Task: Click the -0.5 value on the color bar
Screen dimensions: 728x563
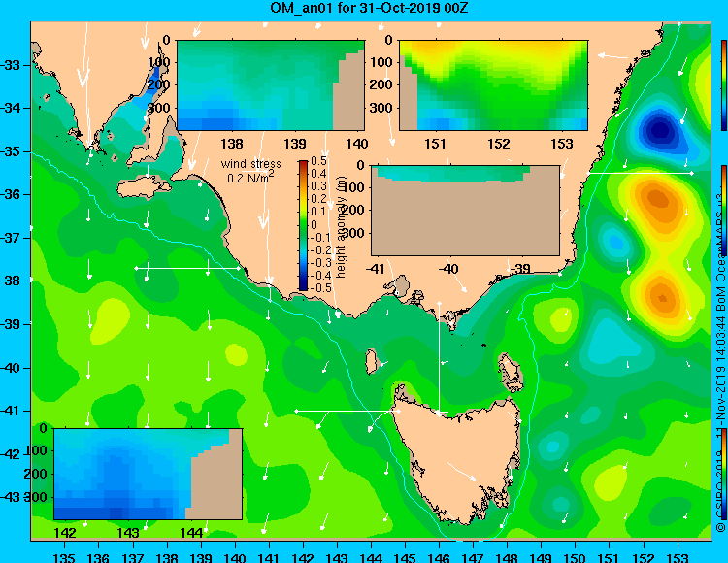Action: [x=321, y=287]
